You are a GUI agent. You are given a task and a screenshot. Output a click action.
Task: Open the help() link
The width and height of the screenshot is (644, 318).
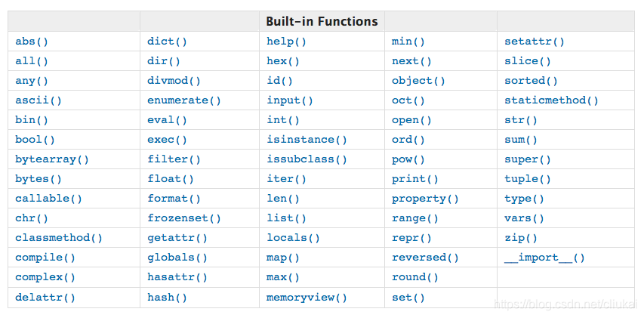(287, 42)
